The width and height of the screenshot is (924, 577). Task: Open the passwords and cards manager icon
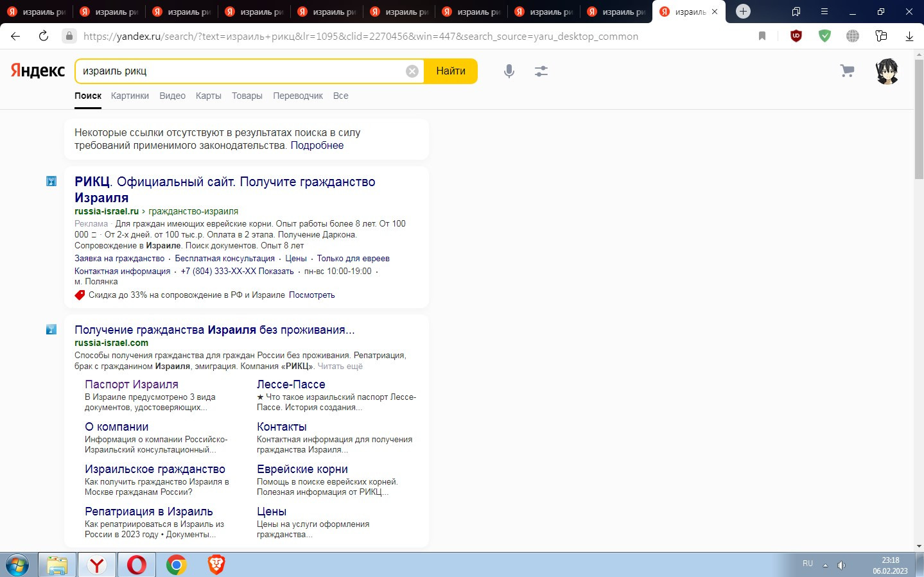881,36
